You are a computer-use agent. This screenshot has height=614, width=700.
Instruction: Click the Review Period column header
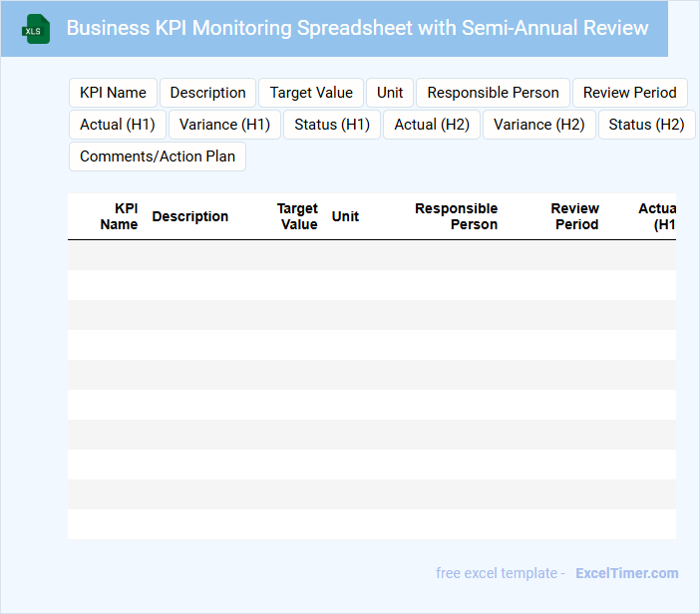[575, 216]
